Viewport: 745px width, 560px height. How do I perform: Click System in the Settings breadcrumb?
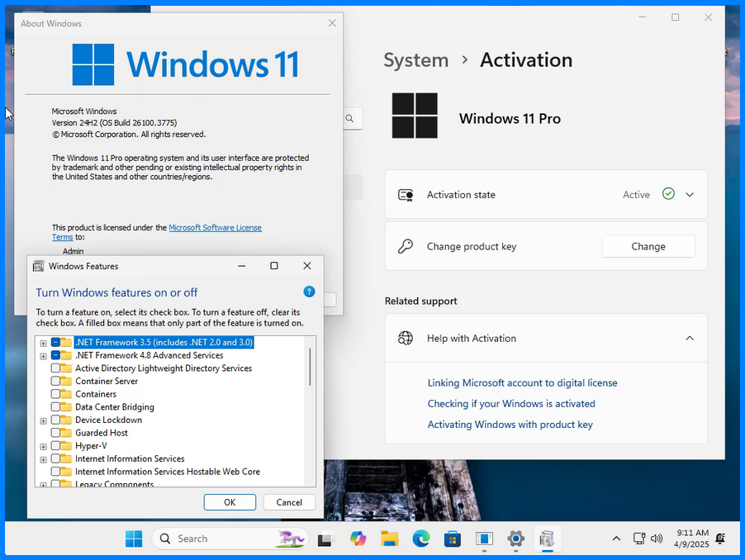[x=415, y=60]
